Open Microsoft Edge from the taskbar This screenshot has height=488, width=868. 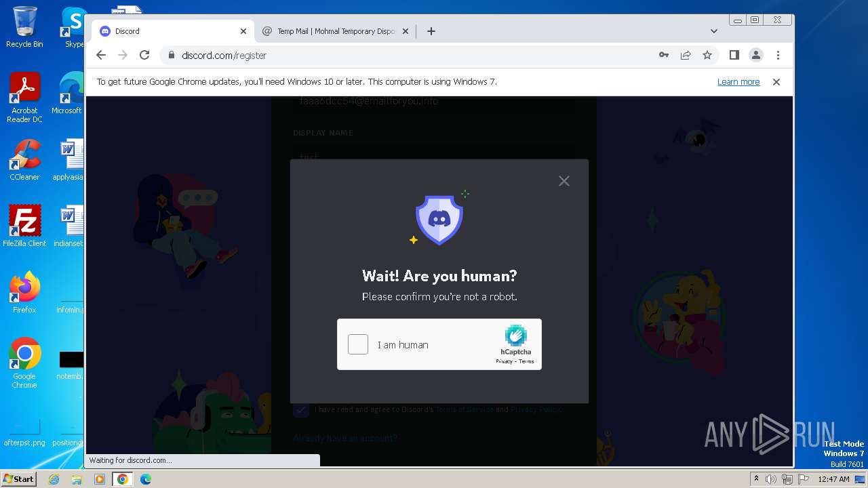click(146, 479)
